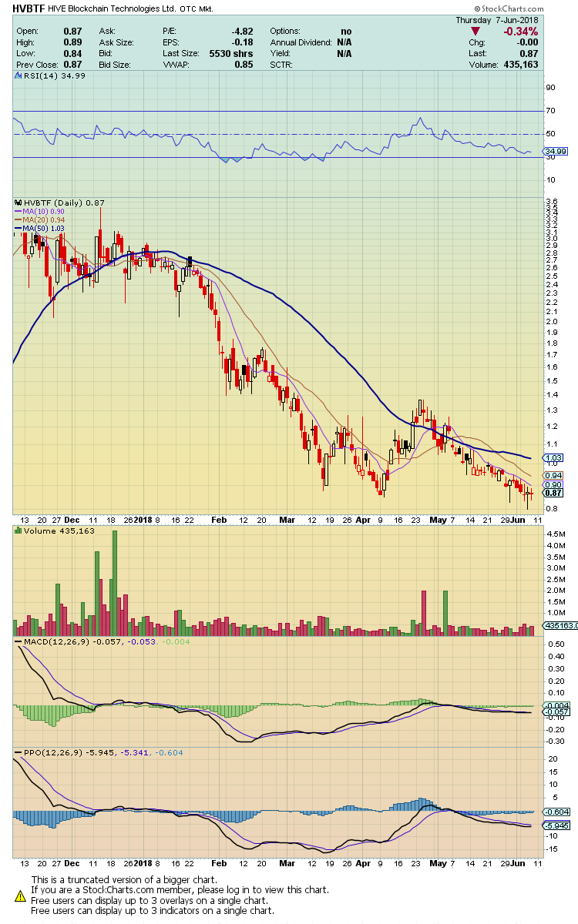Click the HVBTF (Daily) 0.87 chart label

[x=65, y=203]
